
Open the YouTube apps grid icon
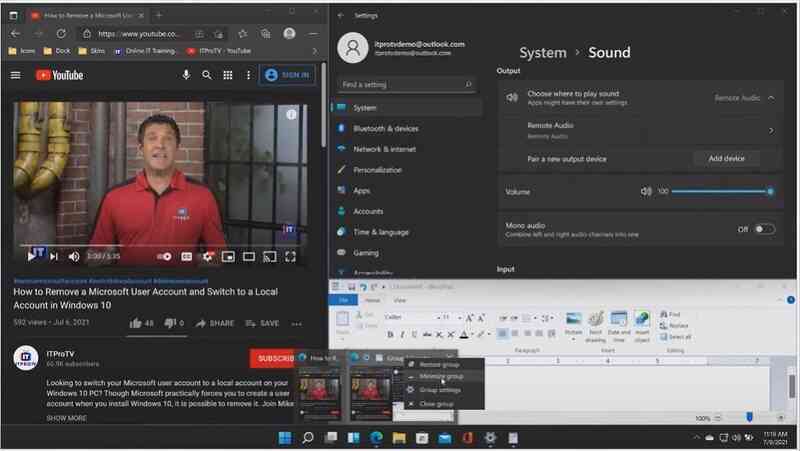228,75
